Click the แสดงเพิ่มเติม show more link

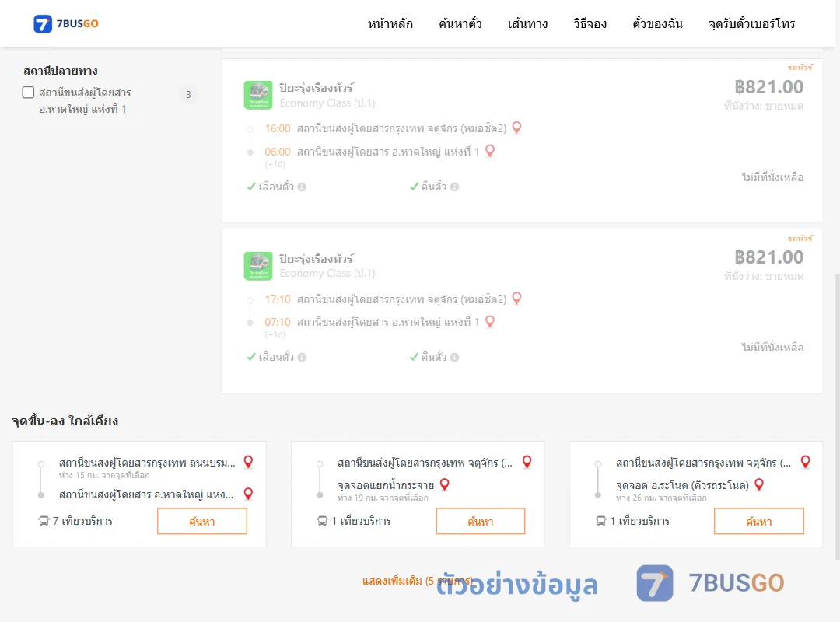click(418, 581)
